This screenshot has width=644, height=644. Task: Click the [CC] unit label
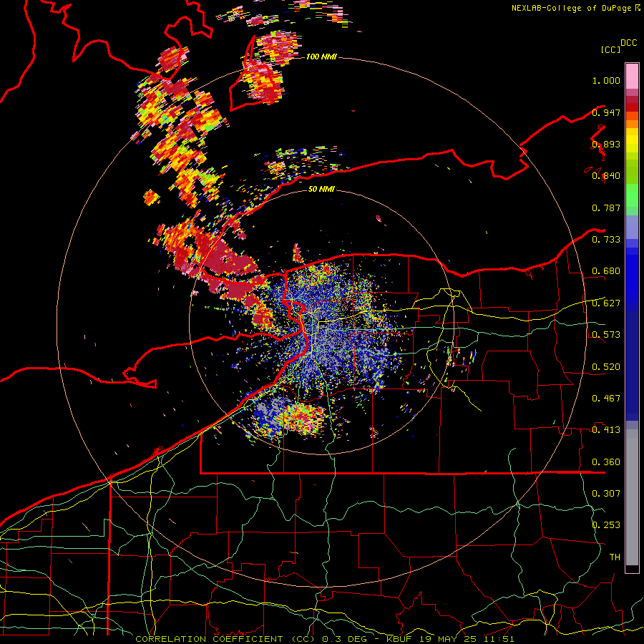610,49
